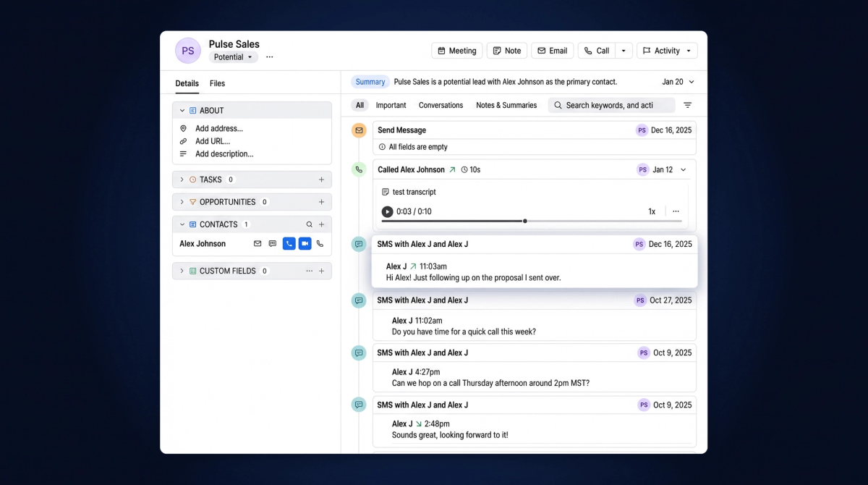Open the Potential status dropdown
This screenshot has height=485, width=868.
pyautogui.click(x=234, y=57)
